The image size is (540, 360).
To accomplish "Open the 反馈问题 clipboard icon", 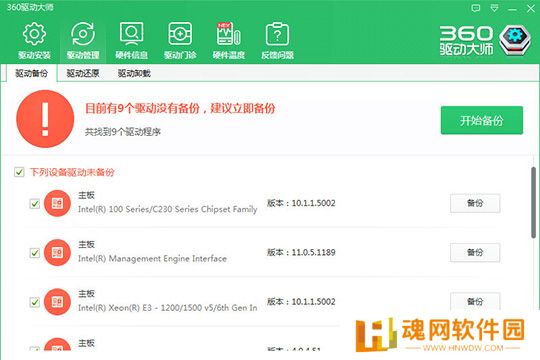I will 277,34.
